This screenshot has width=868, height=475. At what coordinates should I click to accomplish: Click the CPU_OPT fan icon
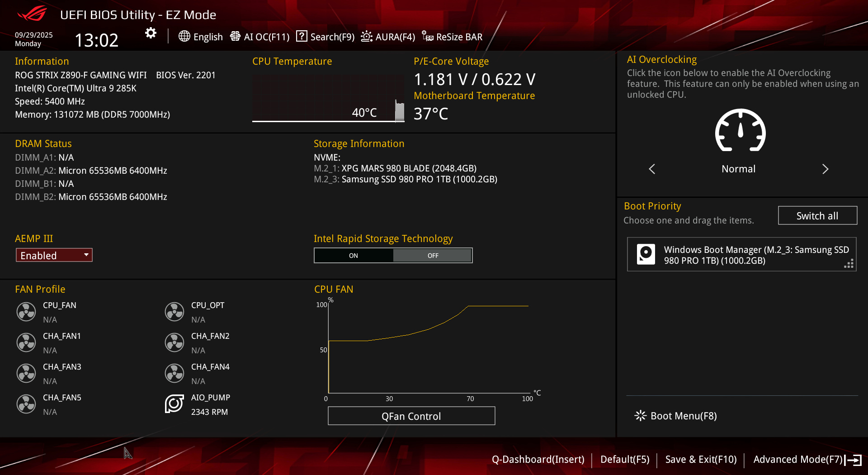tap(175, 312)
